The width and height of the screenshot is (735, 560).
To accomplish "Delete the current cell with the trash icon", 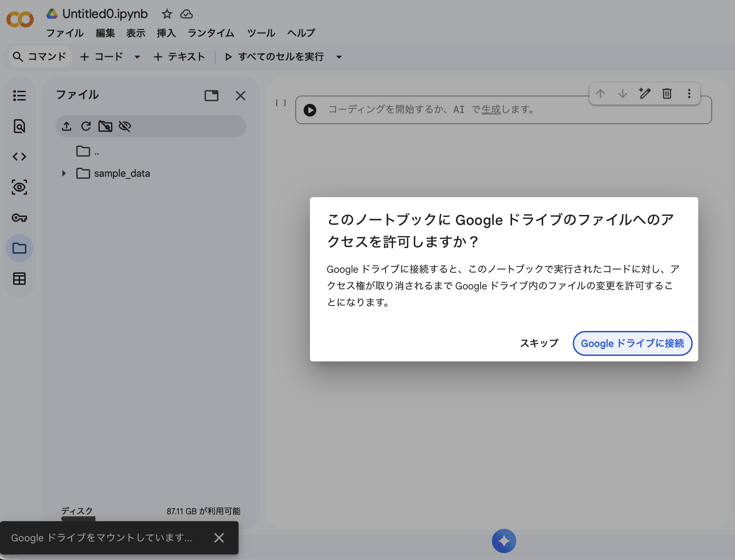I will coord(666,94).
